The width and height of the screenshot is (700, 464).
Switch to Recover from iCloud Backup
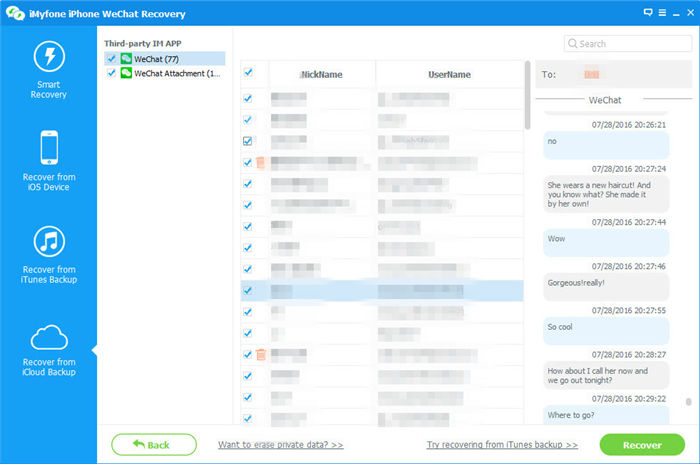pyautogui.click(x=49, y=351)
